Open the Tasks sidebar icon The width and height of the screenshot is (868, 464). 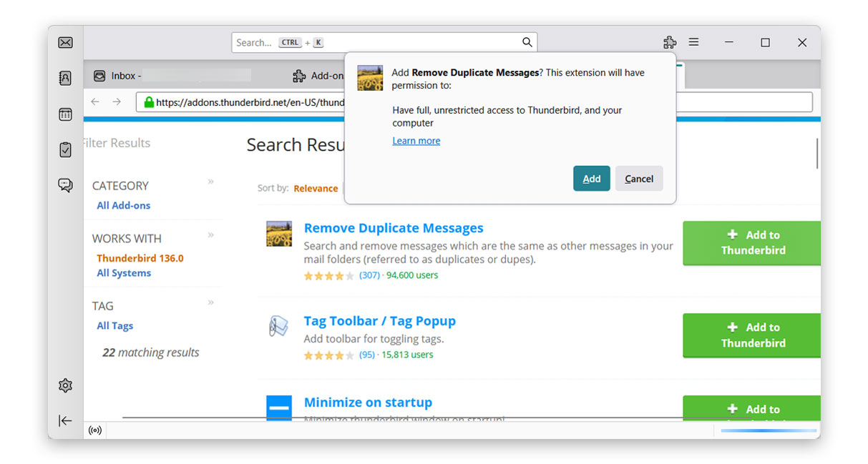coord(65,150)
